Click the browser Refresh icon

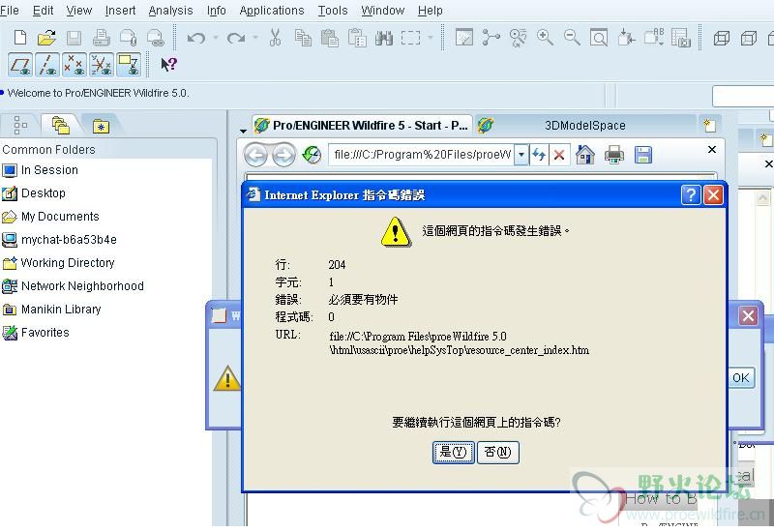[x=539, y=155]
